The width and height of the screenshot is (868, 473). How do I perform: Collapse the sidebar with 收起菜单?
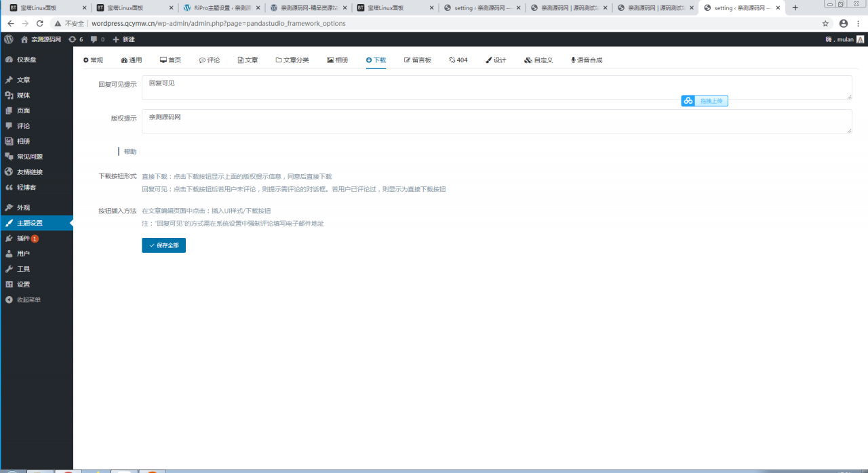pos(37,300)
